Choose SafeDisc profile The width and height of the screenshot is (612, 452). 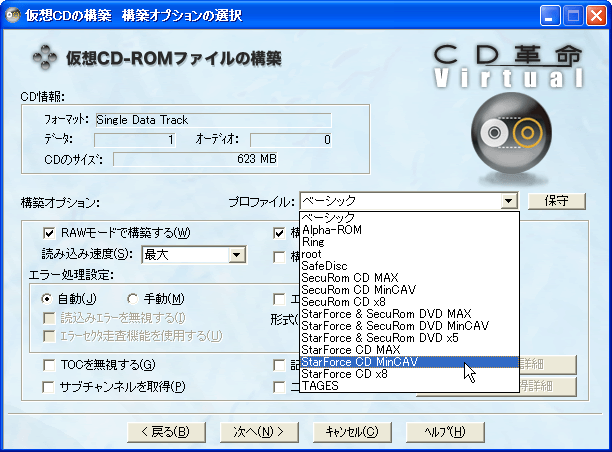pos(409,266)
